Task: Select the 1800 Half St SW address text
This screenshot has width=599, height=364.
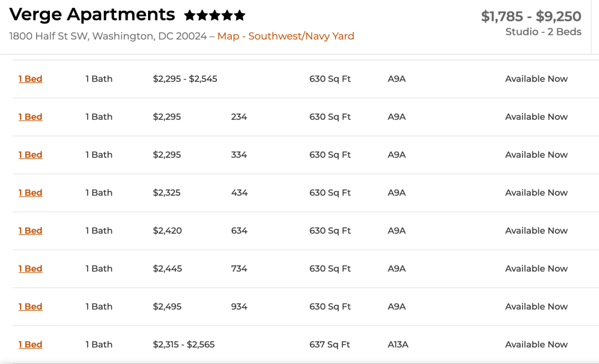Action: [108, 36]
